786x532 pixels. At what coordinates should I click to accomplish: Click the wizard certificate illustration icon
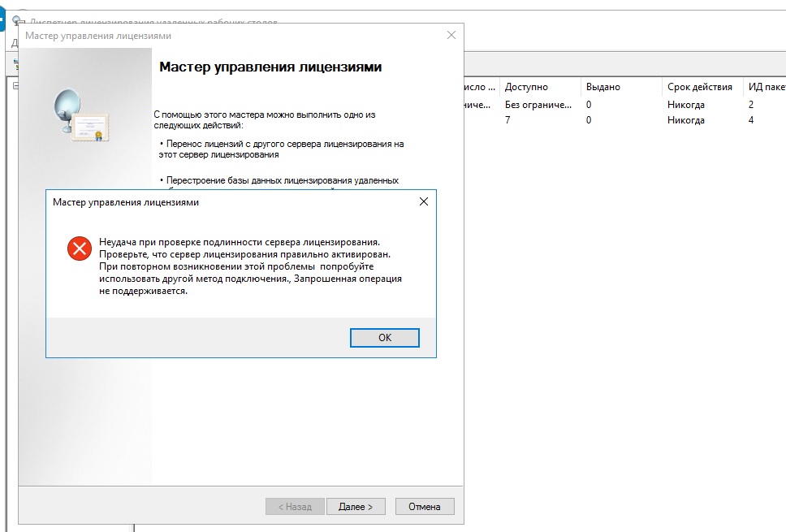81,115
